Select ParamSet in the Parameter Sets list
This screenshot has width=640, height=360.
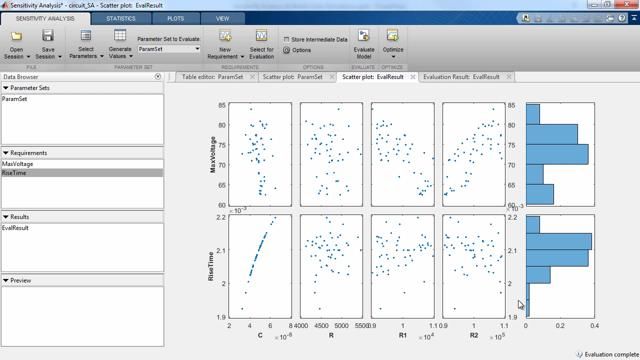click(82, 99)
